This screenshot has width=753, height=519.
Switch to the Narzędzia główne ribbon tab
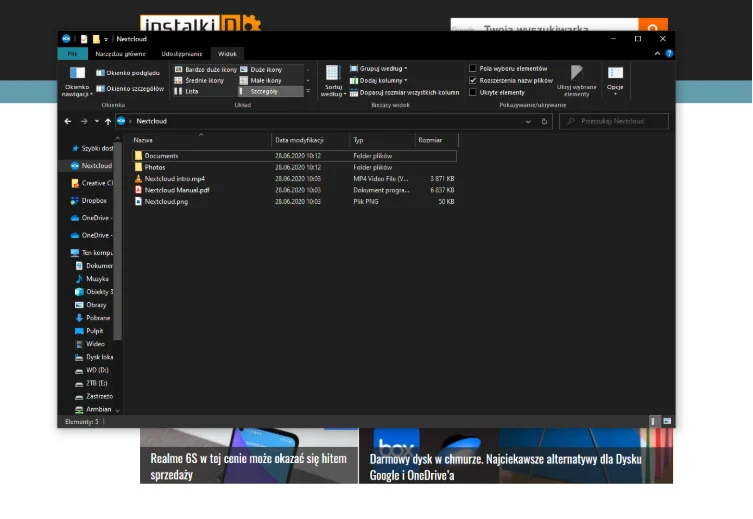click(x=121, y=54)
